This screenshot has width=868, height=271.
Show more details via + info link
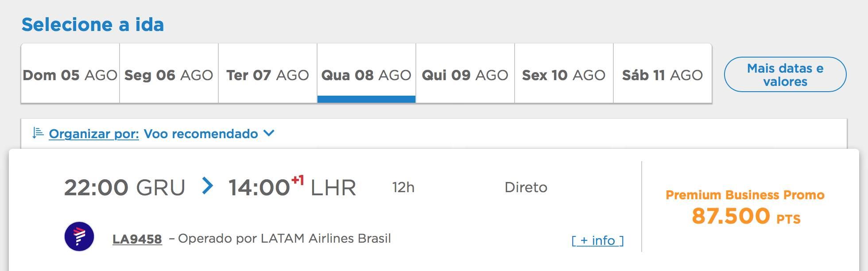coord(597,240)
